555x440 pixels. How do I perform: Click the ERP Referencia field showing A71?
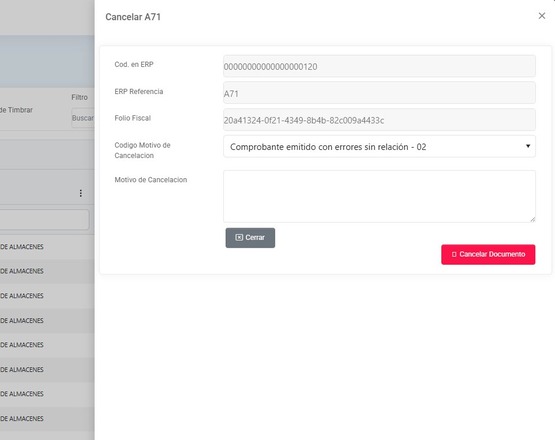379,93
